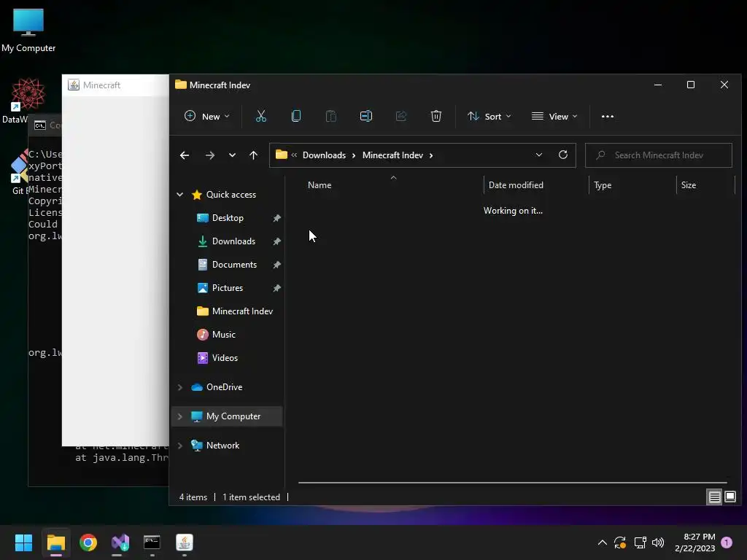Sort by the Size column header

(705, 184)
